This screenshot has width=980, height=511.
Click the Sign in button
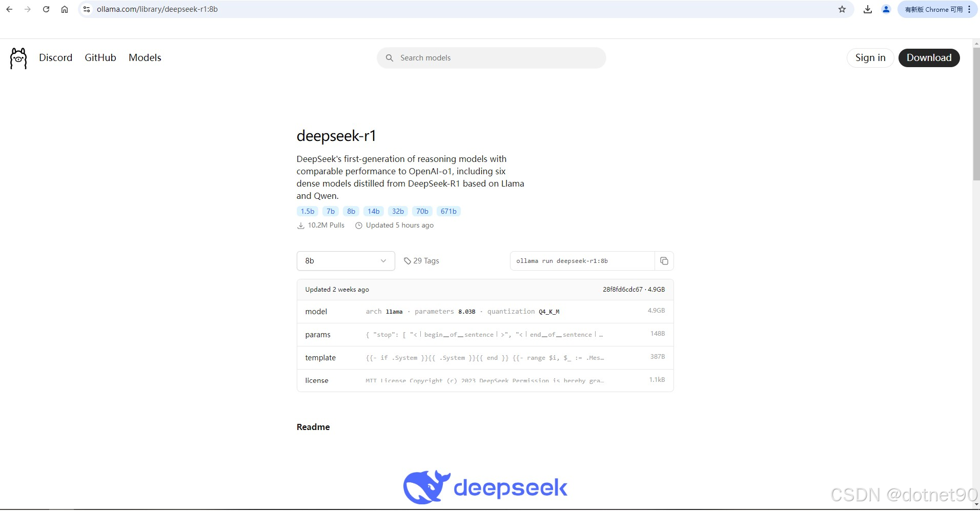point(870,58)
